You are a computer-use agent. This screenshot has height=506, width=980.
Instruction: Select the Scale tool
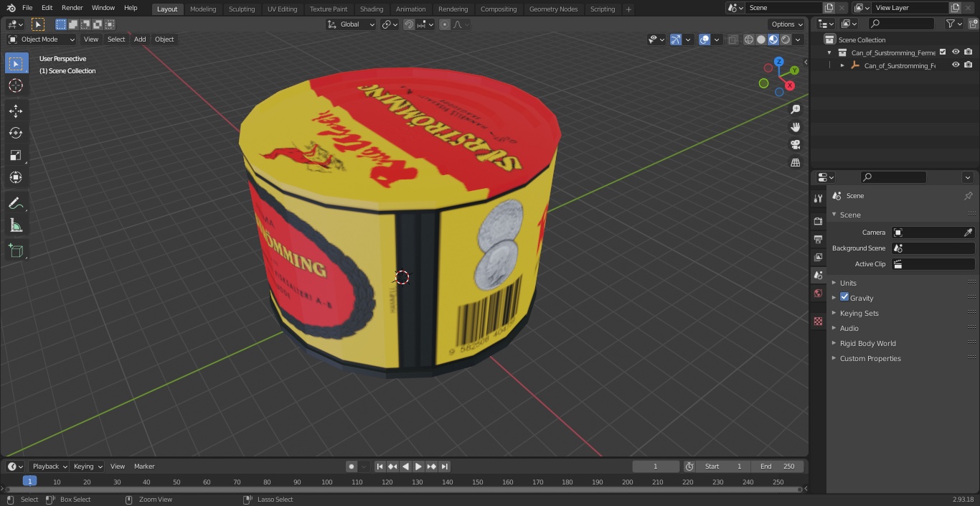coord(16,155)
